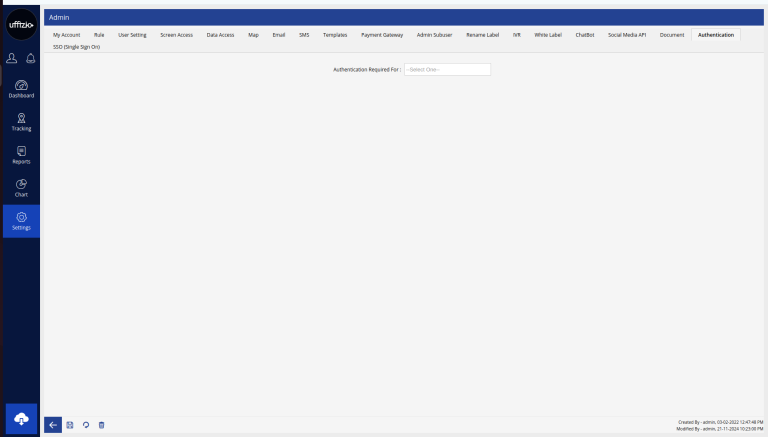768x437 pixels.
Task: Open the Reports section
Action: (x=21, y=154)
